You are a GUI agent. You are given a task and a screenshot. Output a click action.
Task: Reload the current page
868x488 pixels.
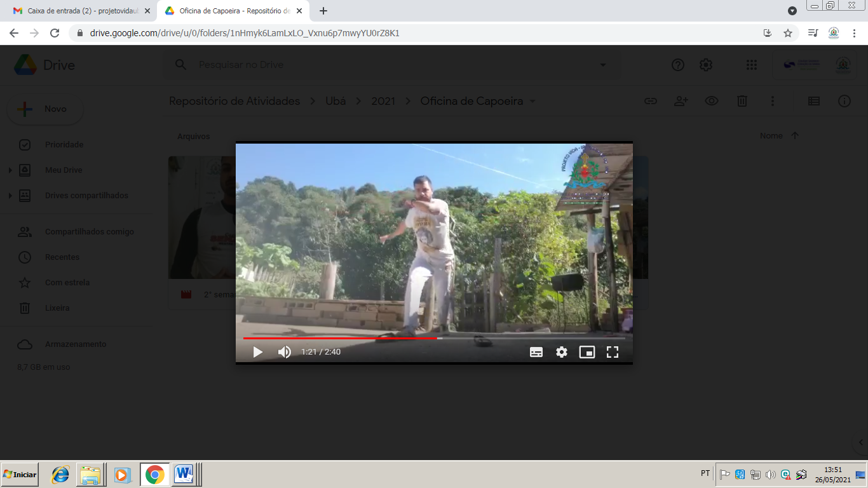coord(55,33)
